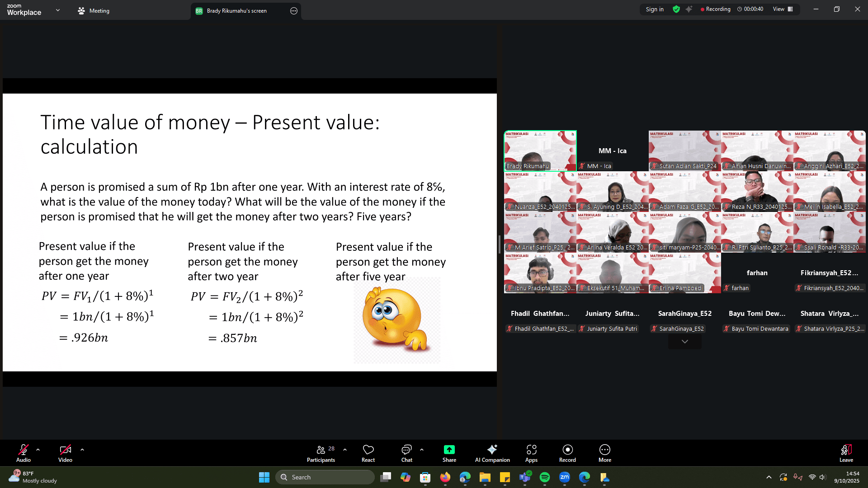Screen dimensions: 868x488
Task: Click the green Share screen icon
Action: click(x=449, y=450)
